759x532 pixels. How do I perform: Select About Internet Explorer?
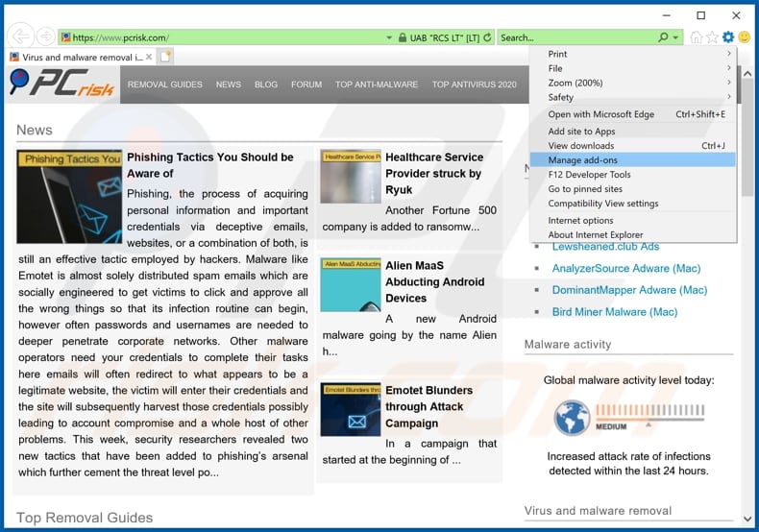point(633,235)
